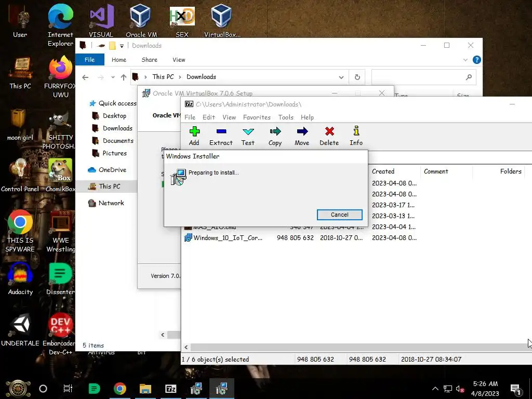Select This PC in Explorer sidebar
The height and width of the screenshot is (399, 532).
pyautogui.click(x=106, y=187)
